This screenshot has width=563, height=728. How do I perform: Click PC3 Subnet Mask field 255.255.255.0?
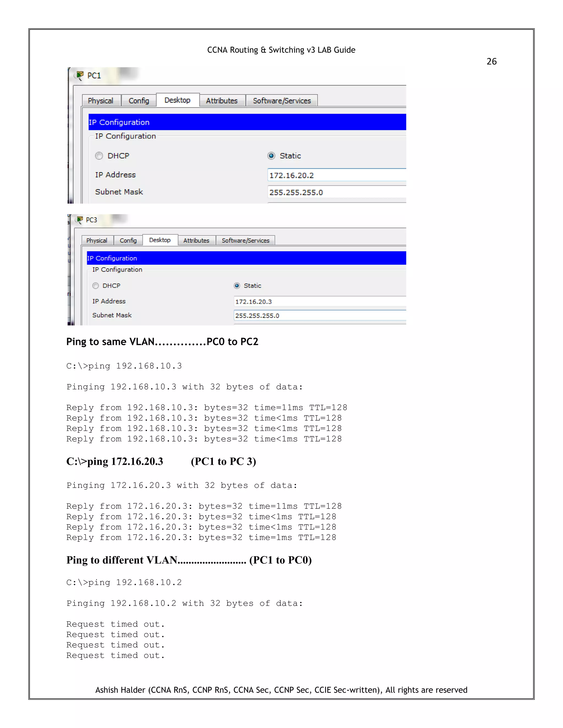[320, 316]
